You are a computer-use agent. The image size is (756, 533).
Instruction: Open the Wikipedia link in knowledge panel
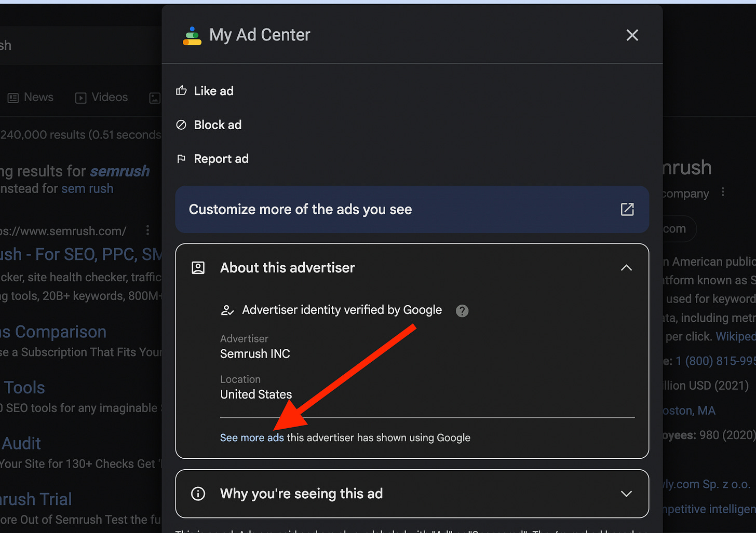pos(736,336)
